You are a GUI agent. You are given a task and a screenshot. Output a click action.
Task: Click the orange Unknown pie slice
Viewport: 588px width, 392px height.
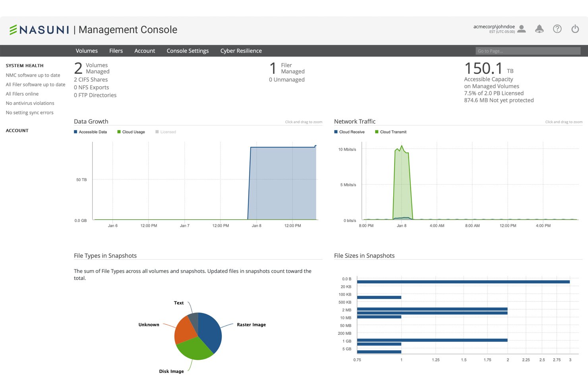(184, 330)
